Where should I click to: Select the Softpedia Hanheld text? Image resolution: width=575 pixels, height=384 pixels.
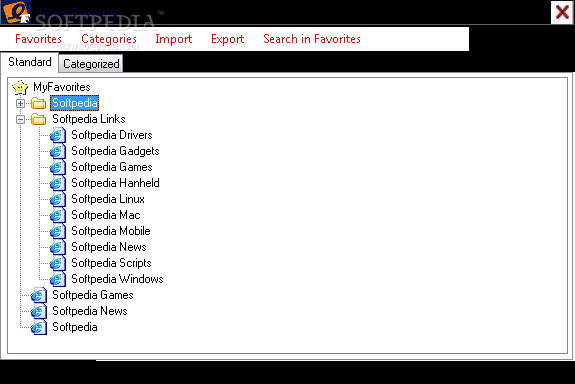(x=115, y=183)
